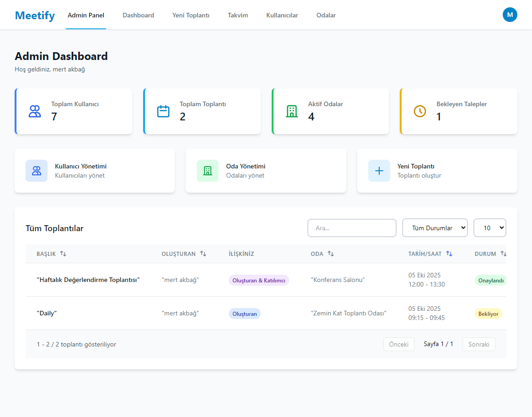
Task: Open the Tüm Durumlar filter dropdown
Action: click(x=435, y=227)
